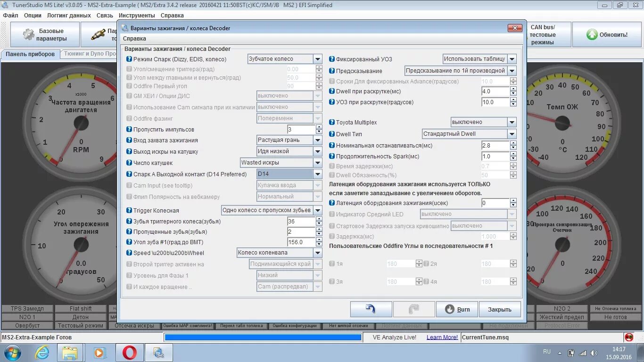Click help icon beside Число катушек

[129, 163]
